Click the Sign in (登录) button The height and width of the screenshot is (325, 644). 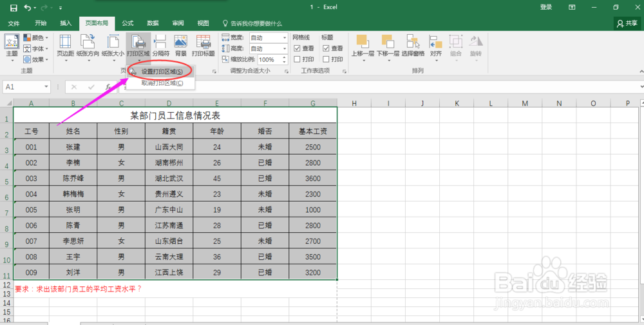click(546, 7)
